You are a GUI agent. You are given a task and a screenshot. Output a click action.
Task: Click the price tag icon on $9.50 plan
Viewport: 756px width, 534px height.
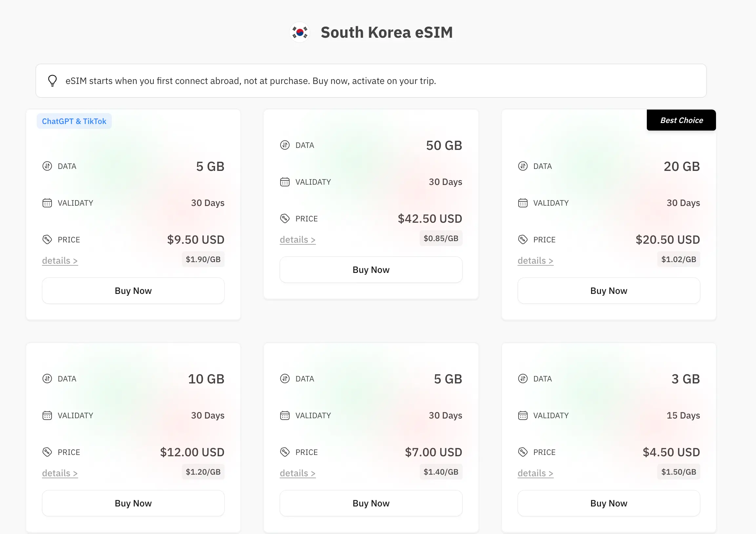(47, 239)
